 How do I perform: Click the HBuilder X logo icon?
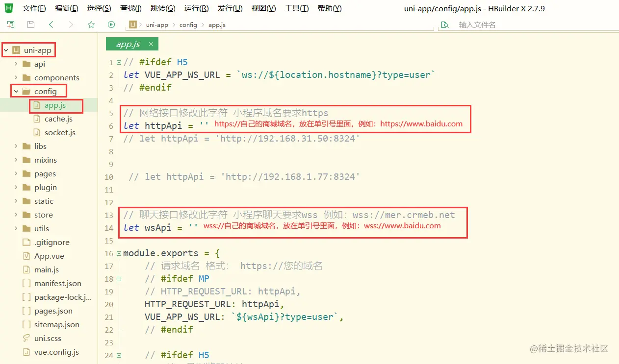pos(9,8)
